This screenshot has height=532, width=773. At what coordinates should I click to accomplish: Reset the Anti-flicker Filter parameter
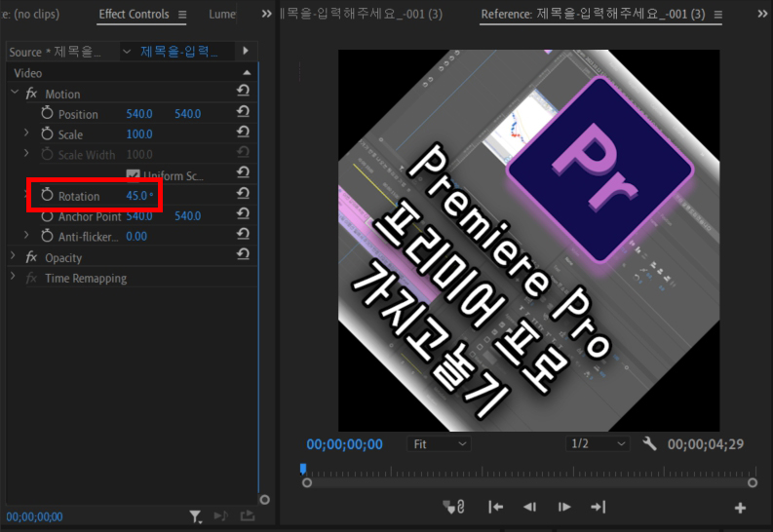pyautogui.click(x=243, y=234)
